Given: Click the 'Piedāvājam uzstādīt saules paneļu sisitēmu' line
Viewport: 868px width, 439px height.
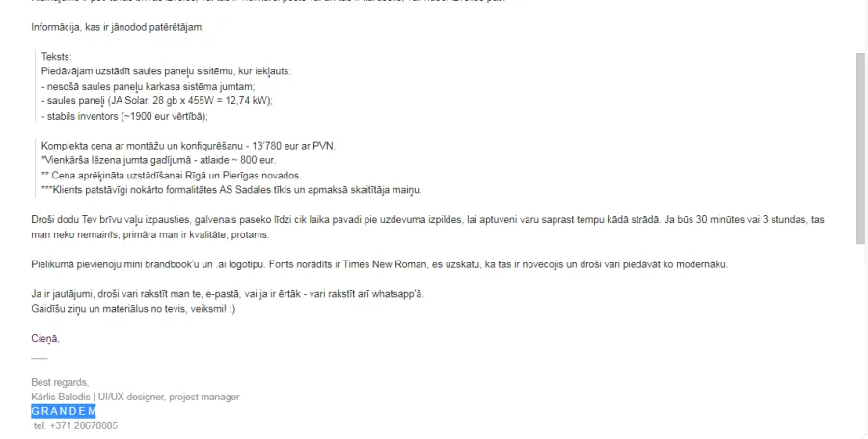Looking at the screenshot, I should [166, 71].
